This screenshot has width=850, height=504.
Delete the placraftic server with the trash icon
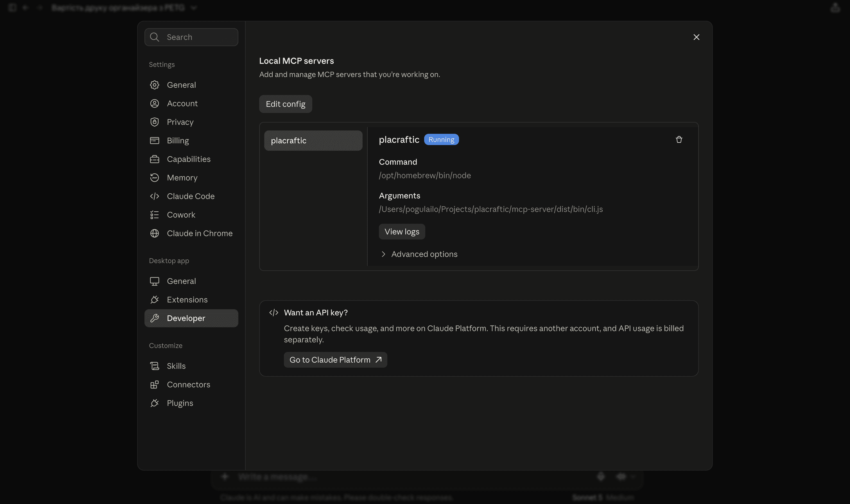[x=679, y=140]
